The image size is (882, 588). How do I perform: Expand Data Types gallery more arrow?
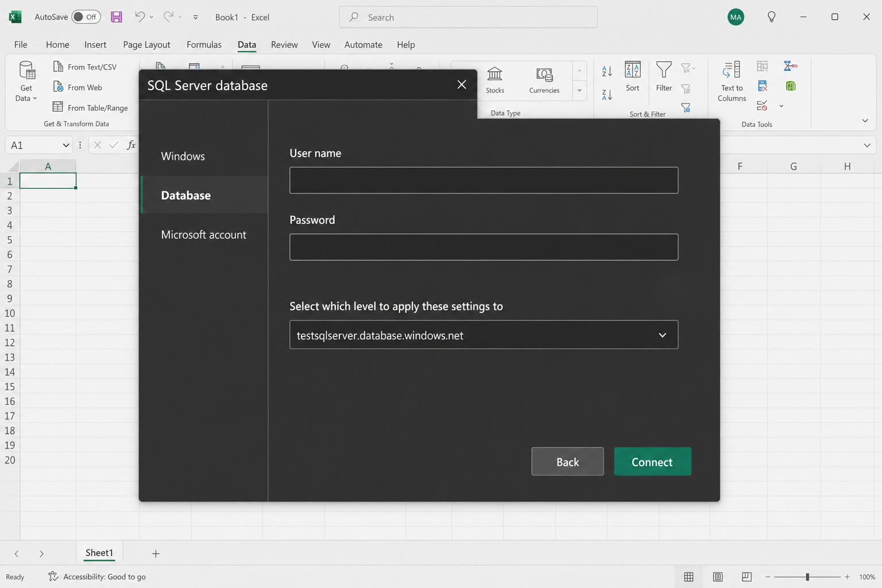pyautogui.click(x=579, y=90)
